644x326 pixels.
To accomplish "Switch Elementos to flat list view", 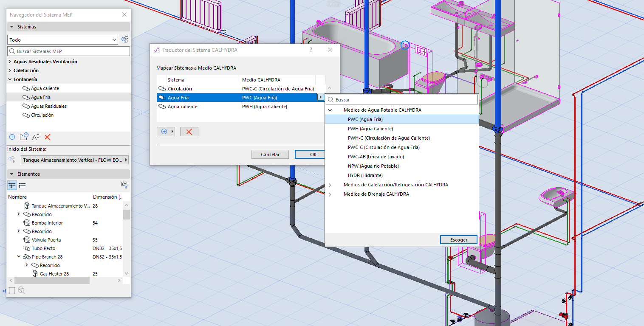I will click(x=22, y=185).
